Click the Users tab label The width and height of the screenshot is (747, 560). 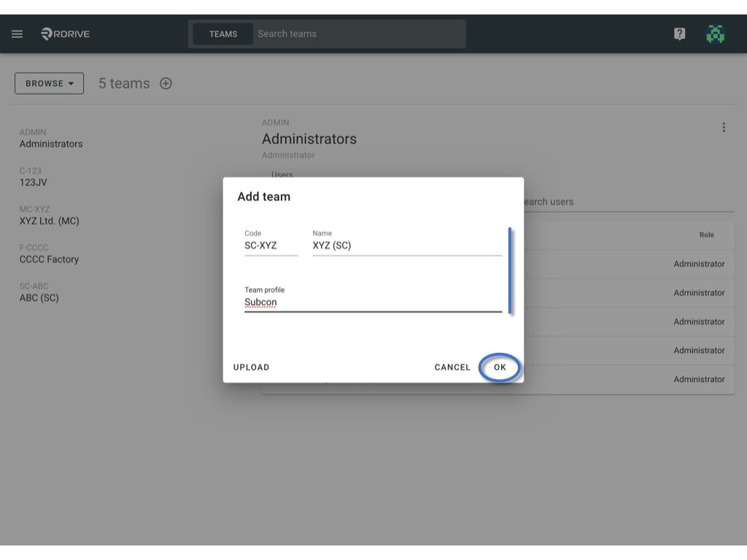tap(282, 174)
